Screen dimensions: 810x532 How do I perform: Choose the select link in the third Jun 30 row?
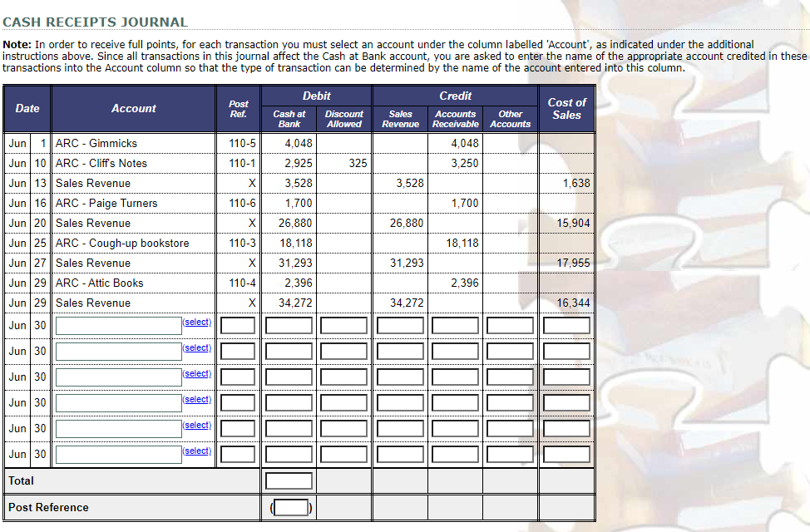click(x=197, y=373)
